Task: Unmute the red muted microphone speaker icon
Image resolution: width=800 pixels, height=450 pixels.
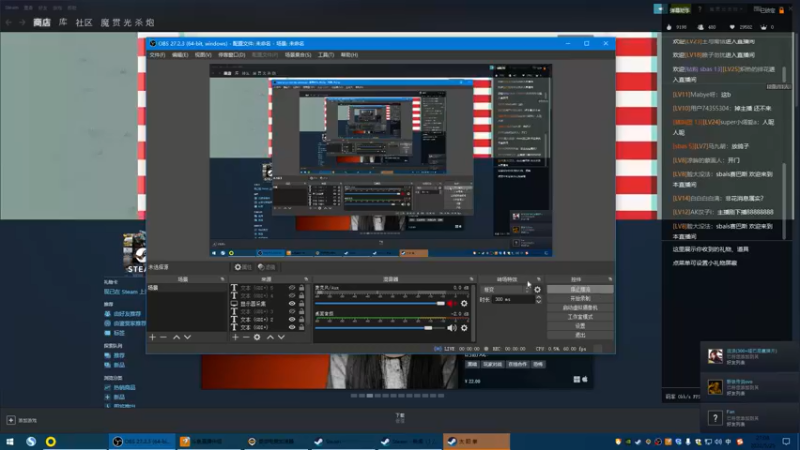Action: pos(452,304)
